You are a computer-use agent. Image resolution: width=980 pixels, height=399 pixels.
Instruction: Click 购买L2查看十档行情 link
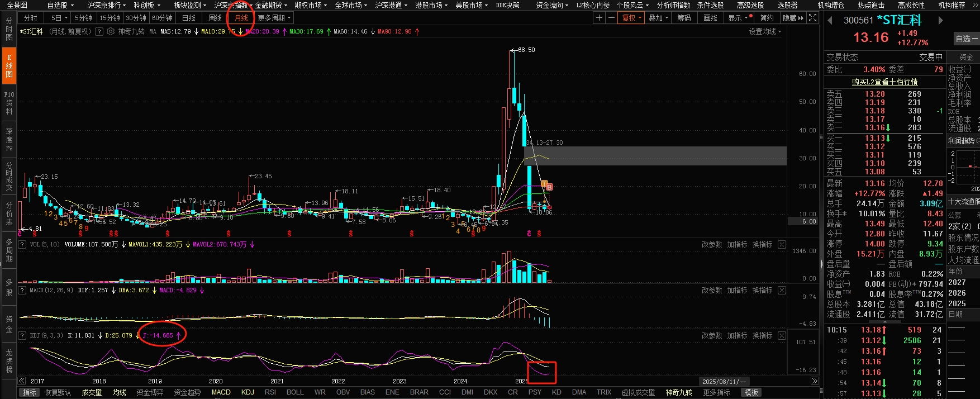click(884, 82)
